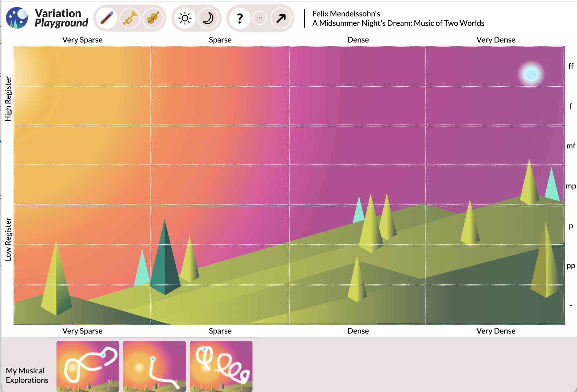Viewport: 577px width, 392px height.
Task: Click the 'Low Register' axis label
Action: click(8, 239)
